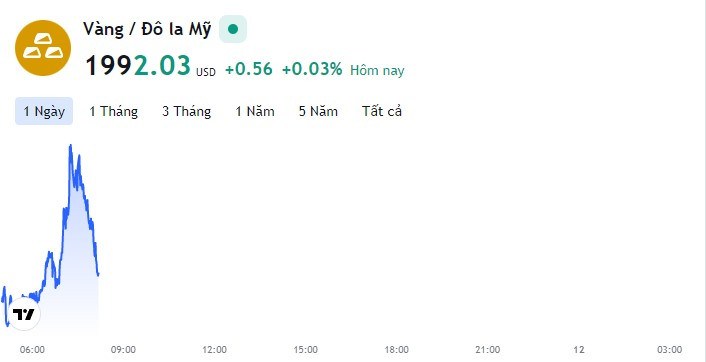Click the 09:00 time axis label
This screenshot has height=362, width=706.
pyautogui.click(x=123, y=350)
